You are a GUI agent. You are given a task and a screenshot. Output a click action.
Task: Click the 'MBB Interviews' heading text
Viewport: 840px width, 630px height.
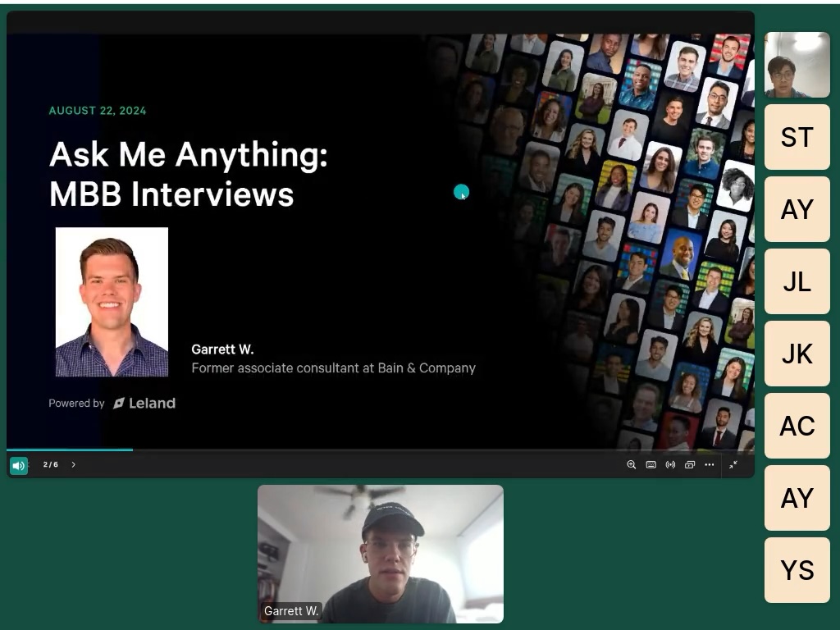(x=171, y=194)
